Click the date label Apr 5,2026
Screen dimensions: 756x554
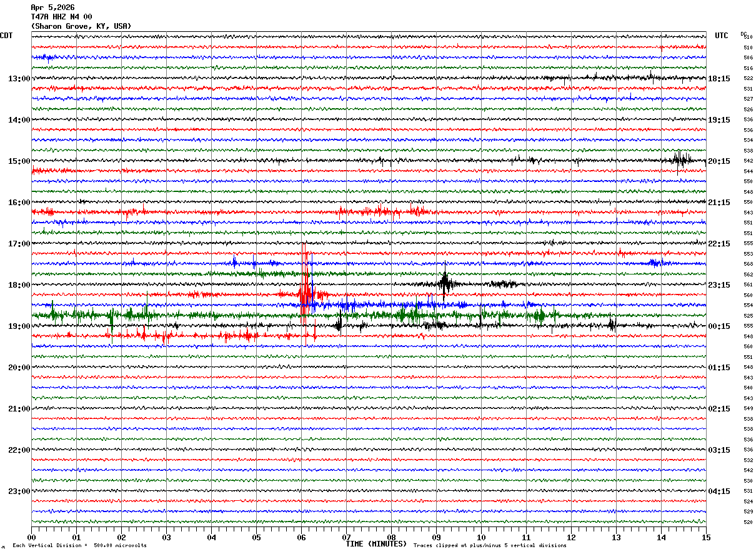(x=52, y=8)
